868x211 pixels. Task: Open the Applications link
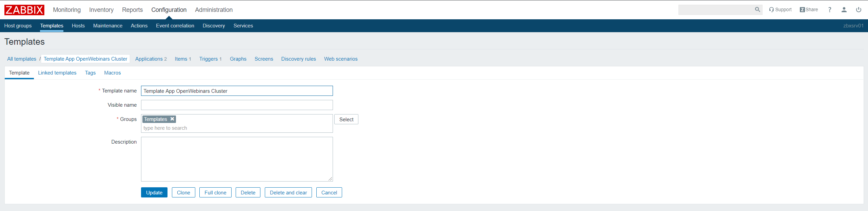coord(149,59)
